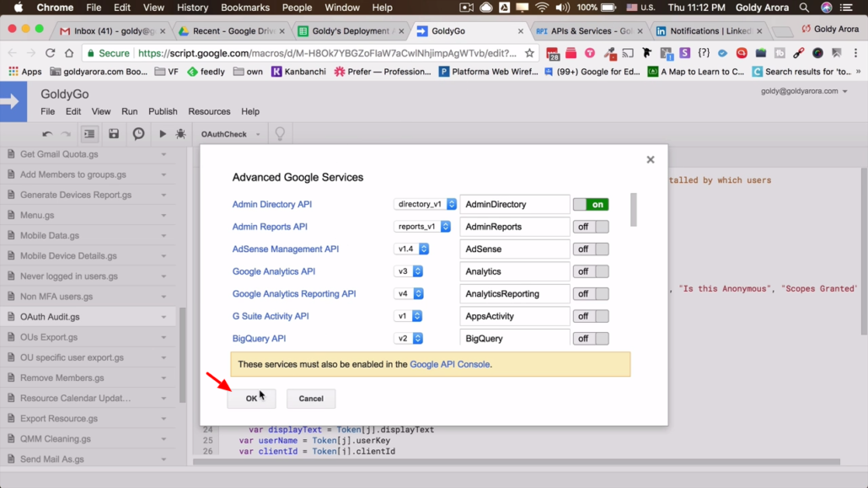Enable Google Analytics Reporting API toggle
The height and width of the screenshot is (488, 868).
point(591,293)
